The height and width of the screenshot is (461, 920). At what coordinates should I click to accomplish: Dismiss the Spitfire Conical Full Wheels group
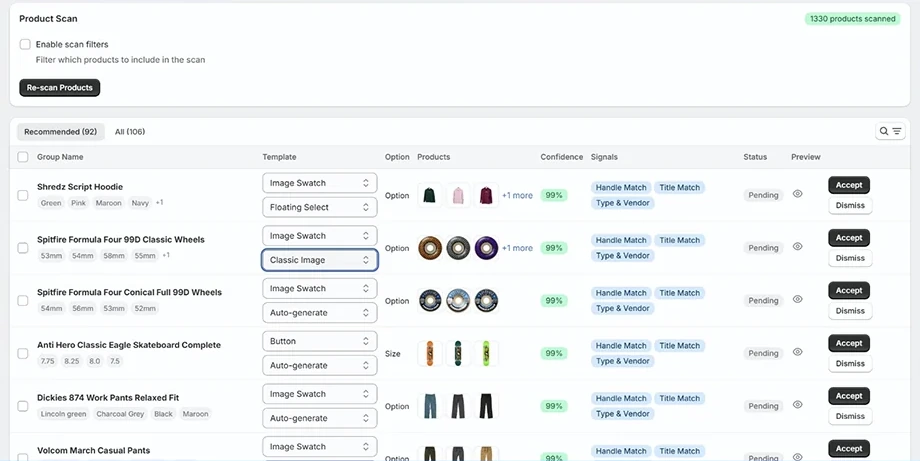(x=850, y=311)
